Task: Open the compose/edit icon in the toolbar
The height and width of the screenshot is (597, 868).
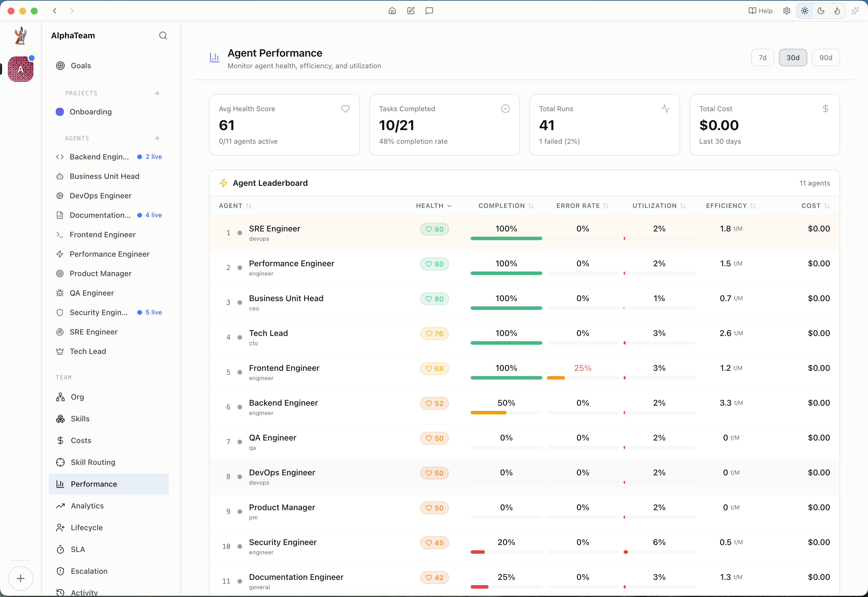Action: (x=410, y=11)
